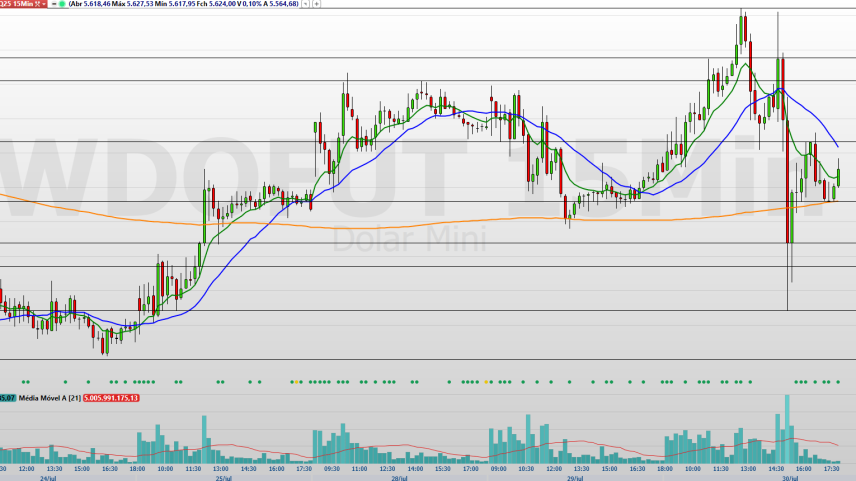
Task: Click the Dolar Mini watermark text
Action: pyautogui.click(x=409, y=239)
